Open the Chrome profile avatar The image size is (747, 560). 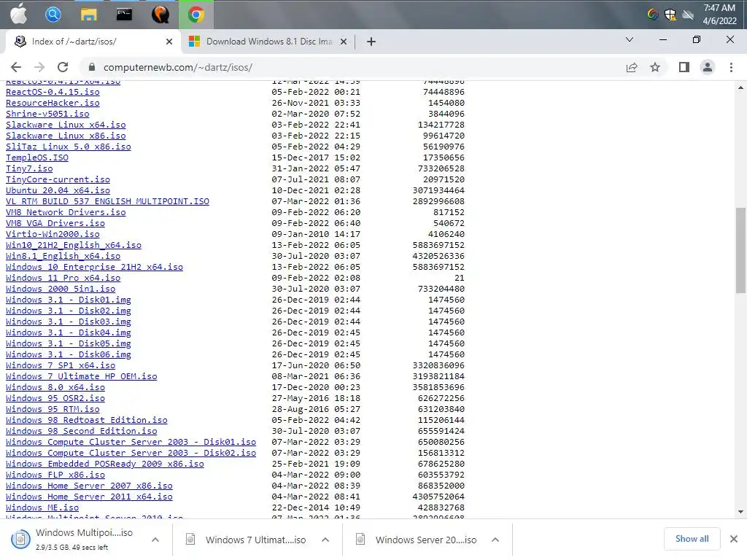(x=708, y=67)
